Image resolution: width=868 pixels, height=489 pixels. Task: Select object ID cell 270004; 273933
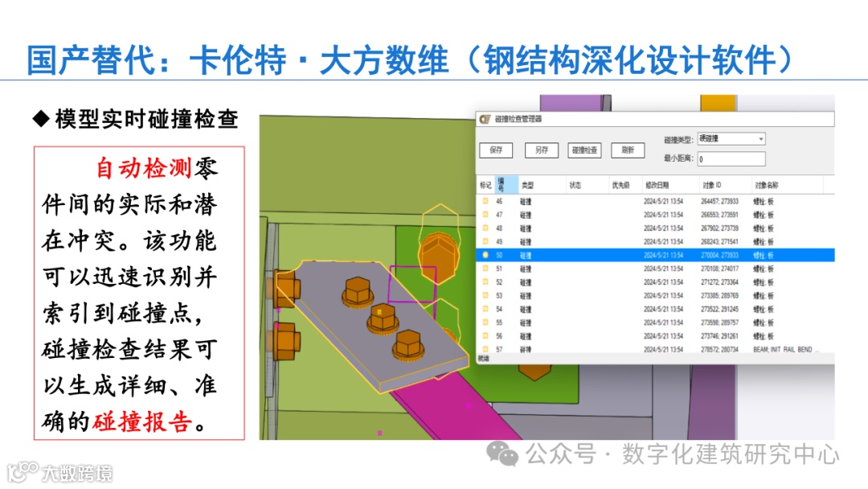coord(719,255)
